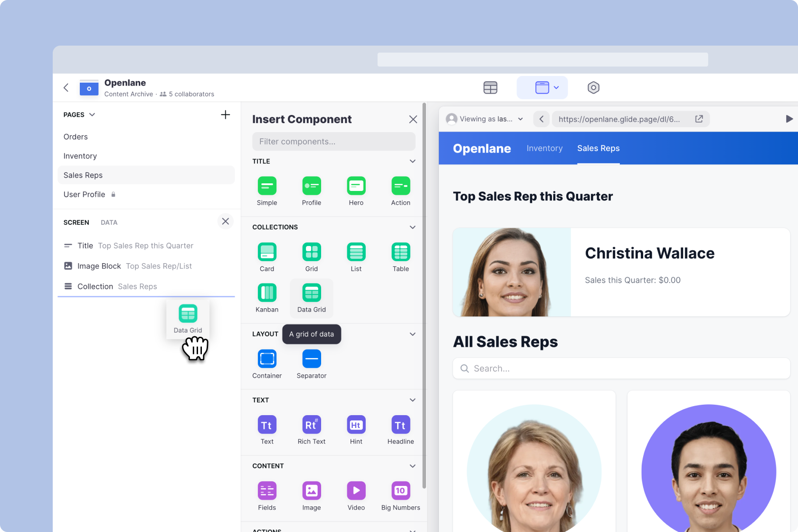Collapse the TEXT section chevron

pyautogui.click(x=412, y=400)
